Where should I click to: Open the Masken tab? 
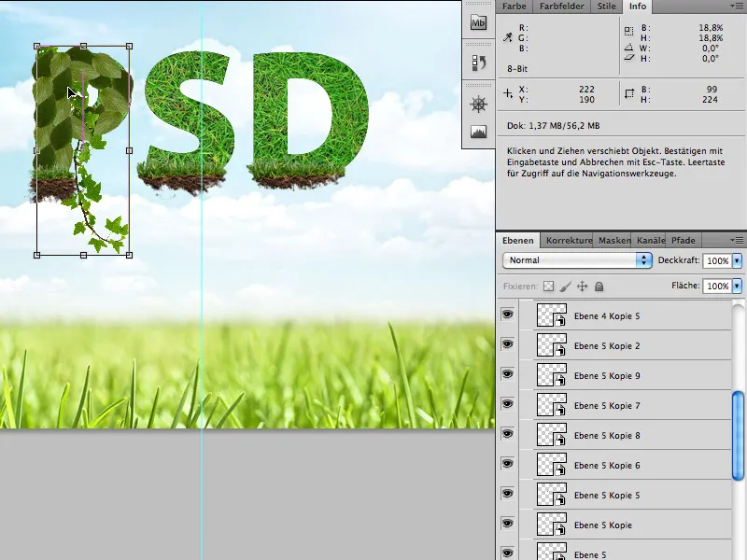coord(614,241)
